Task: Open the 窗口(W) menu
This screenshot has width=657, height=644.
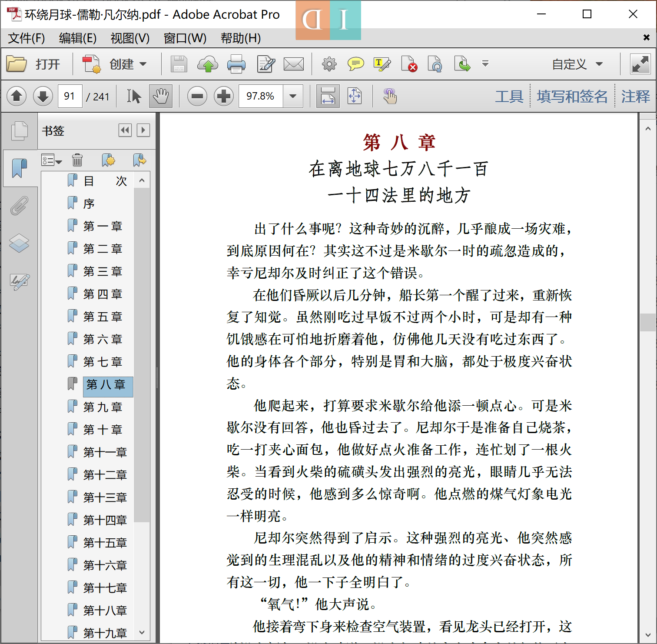Action: (x=185, y=38)
